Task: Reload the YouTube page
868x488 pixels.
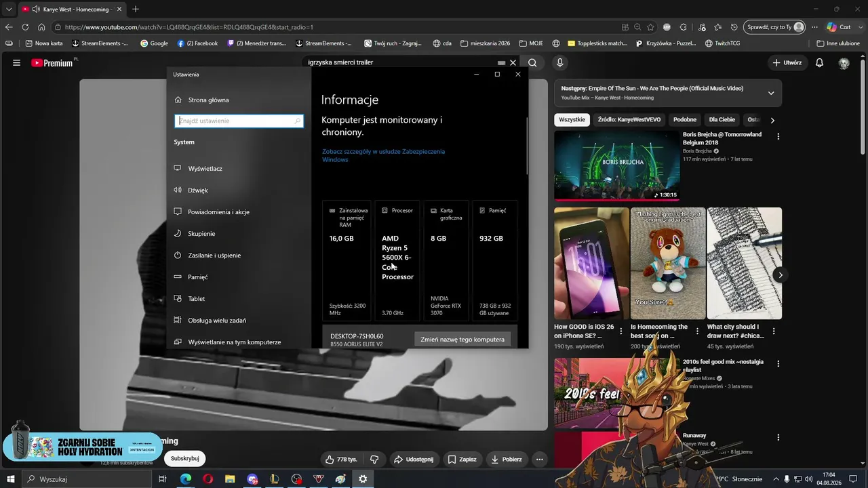Action: (x=25, y=27)
